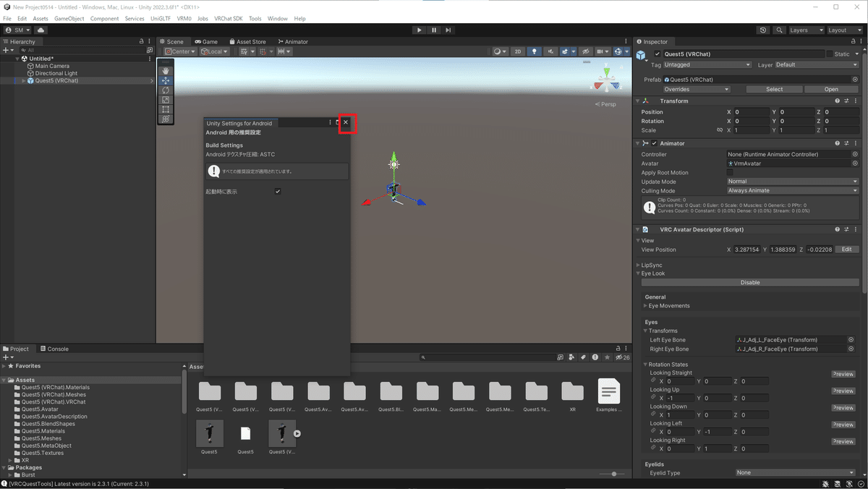The height and width of the screenshot is (489, 868).
Task: Click the Play button in the toolbar
Action: pos(419,30)
